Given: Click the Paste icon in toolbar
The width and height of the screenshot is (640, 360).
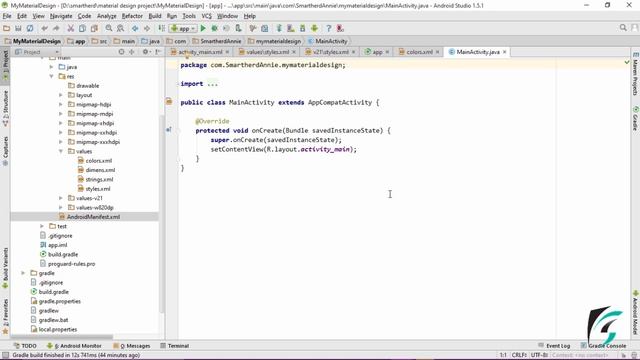Looking at the screenshot, I should (x=94, y=28).
